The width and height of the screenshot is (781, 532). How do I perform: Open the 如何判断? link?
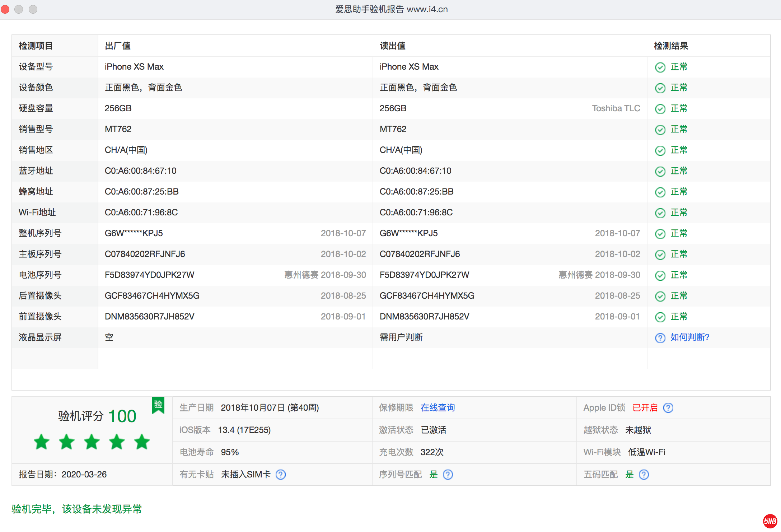click(689, 337)
